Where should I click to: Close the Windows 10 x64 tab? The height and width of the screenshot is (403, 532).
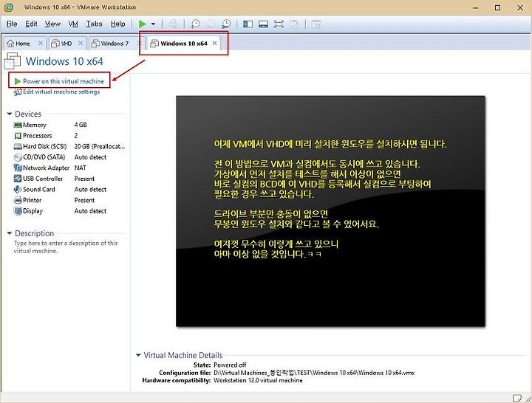(x=214, y=43)
